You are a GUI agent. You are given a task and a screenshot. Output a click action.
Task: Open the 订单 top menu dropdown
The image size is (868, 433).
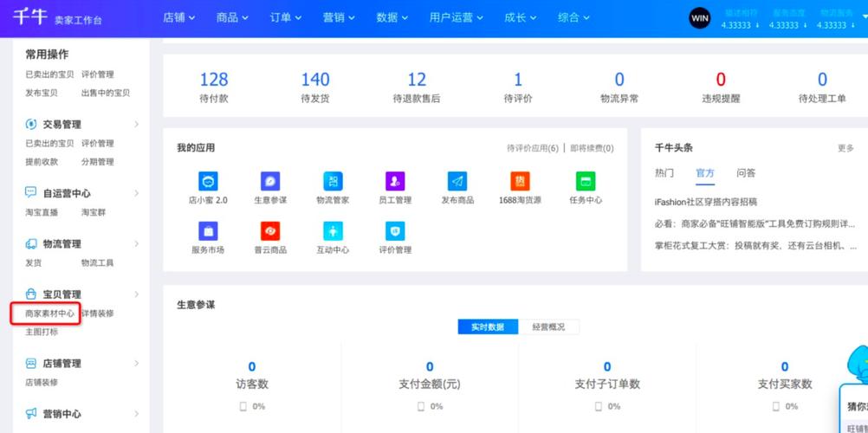coord(286,17)
